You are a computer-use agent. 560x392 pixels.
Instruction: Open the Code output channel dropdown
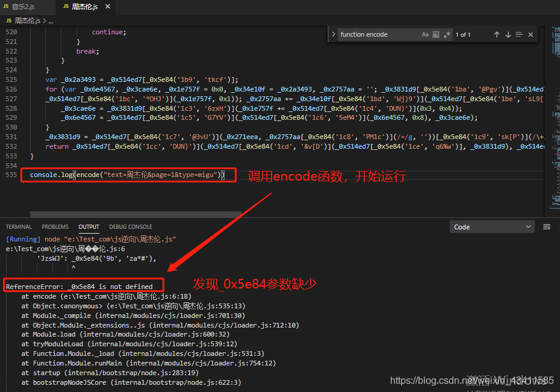tap(492, 227)
